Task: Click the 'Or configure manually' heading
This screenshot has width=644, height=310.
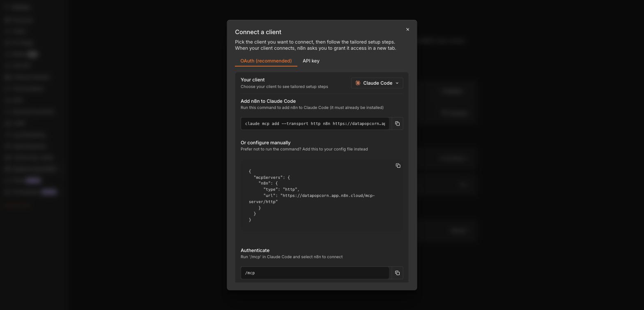Action: (x=265, y=143)
